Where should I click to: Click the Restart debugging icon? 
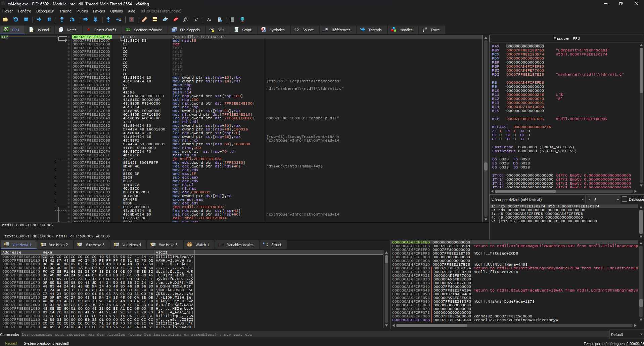click(15, 20)
